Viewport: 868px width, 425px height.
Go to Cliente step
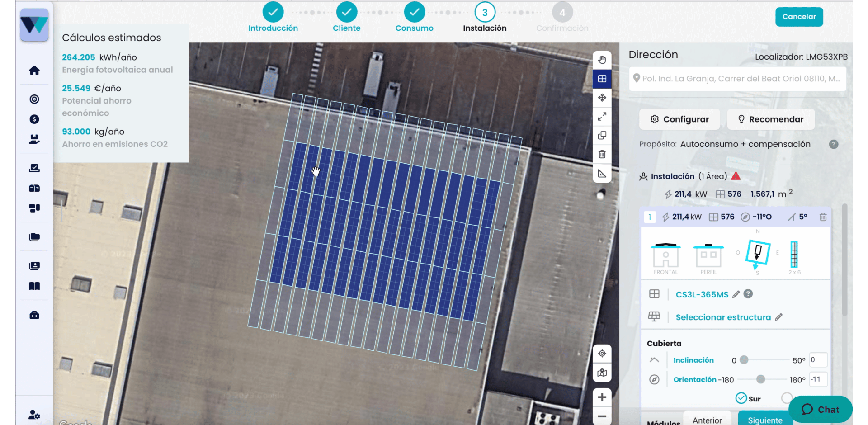[347, 18]
